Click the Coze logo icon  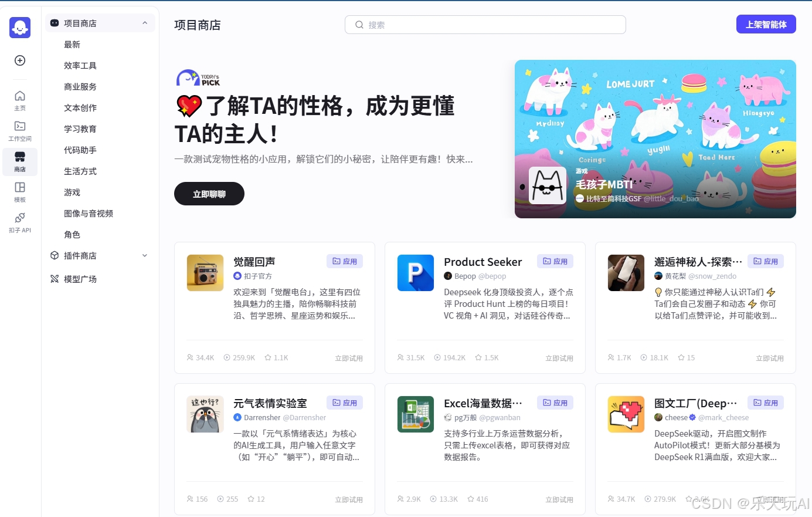20,27
